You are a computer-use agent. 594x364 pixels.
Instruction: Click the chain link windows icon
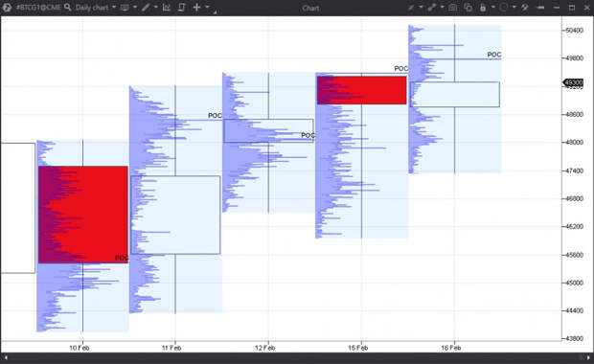click(x=431, y=8)
